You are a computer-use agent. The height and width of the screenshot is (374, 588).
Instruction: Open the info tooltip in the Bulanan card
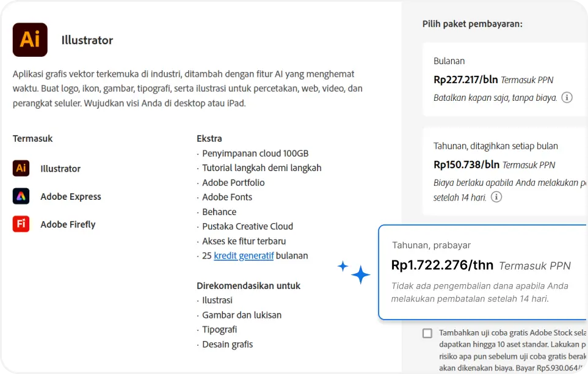pyautogui.click(x=567, y=97)
